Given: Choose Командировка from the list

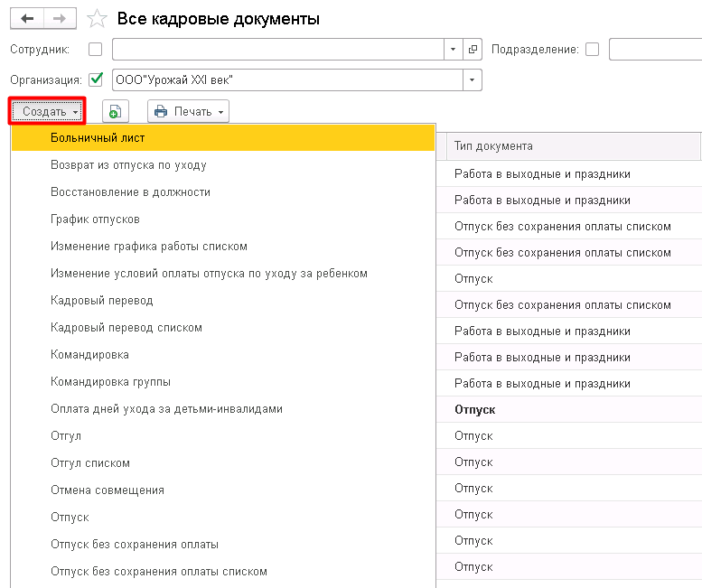Looking at the screenshot, I should pyautogui.click(x=223, y=354).
